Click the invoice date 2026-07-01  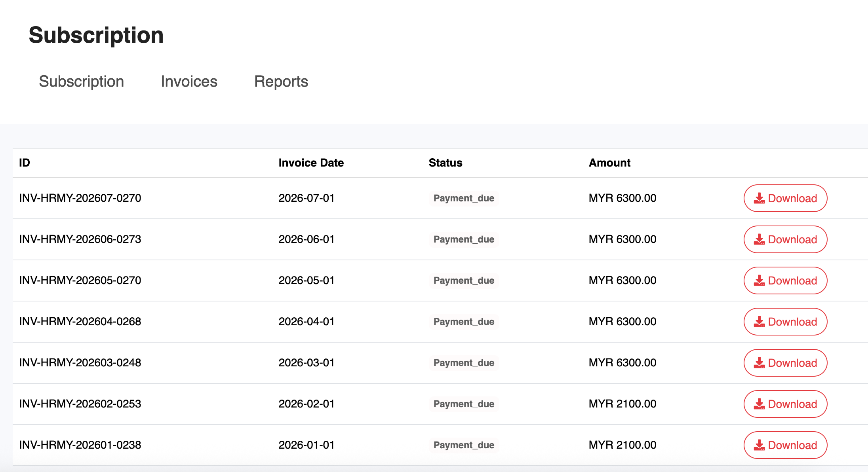pos(306,198)
